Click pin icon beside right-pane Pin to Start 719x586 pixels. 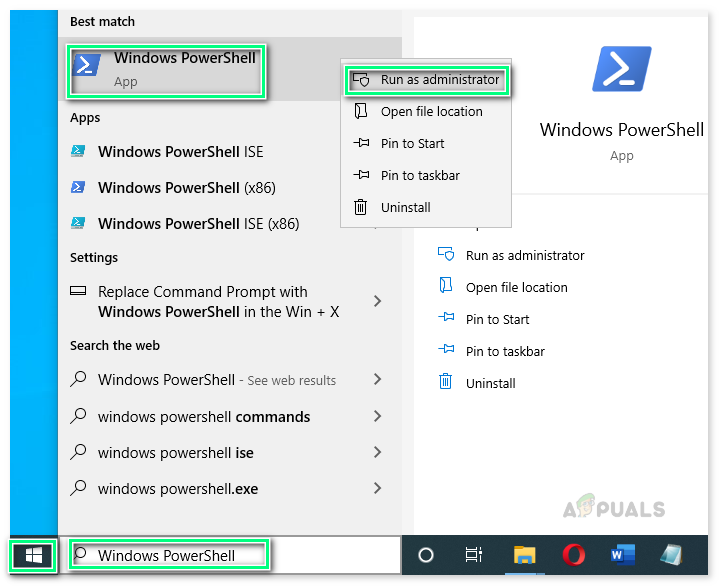click(446, 316)
